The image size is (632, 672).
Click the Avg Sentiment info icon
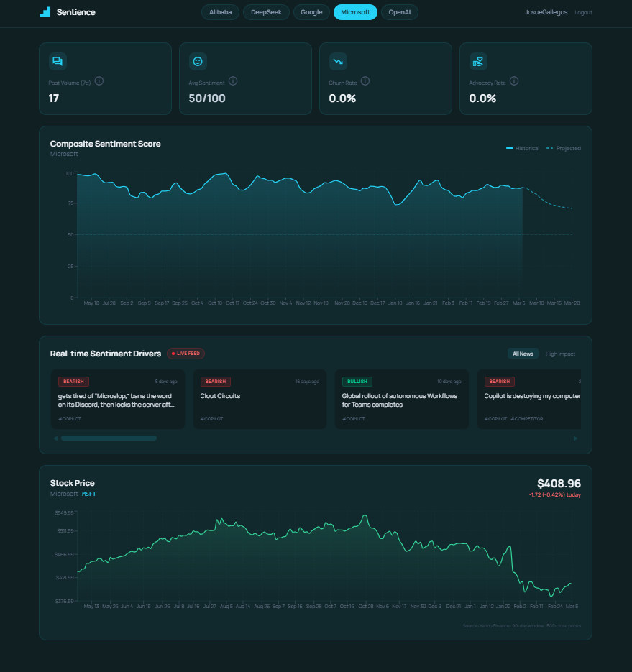point(232,81)
